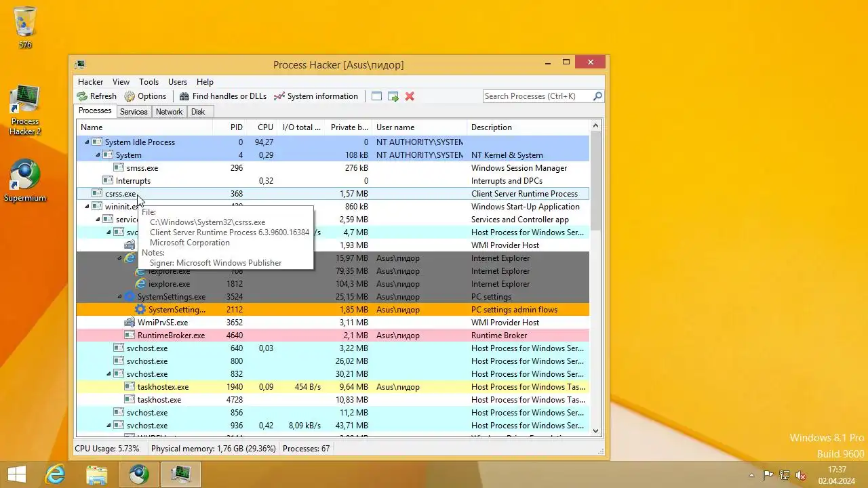Sort by Description column header
The width and height of the screenshot is (868, 488).
tap(529, 127)
